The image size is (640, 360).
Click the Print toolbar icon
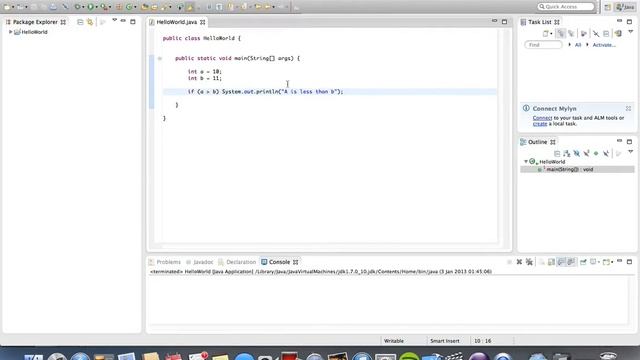coord(53,7)
